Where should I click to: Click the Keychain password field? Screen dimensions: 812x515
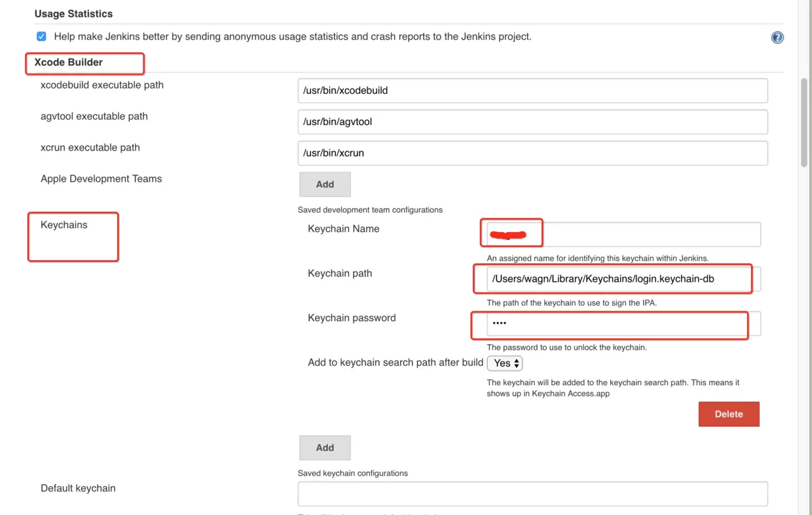[x=623, y=324]
